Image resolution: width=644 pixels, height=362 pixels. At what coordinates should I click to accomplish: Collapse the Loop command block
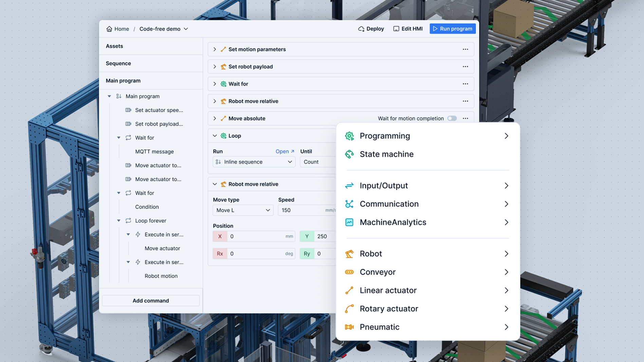click(x=215, y=135)
